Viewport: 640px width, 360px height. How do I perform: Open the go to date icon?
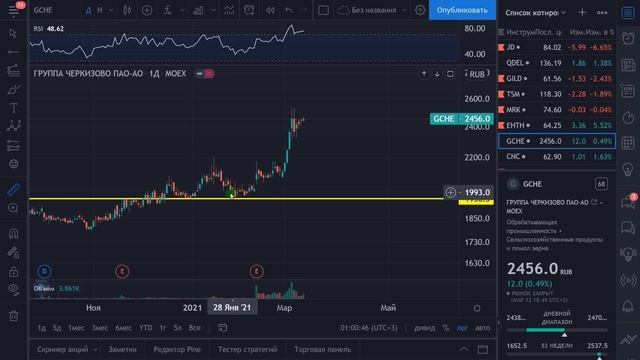(222, 328)
